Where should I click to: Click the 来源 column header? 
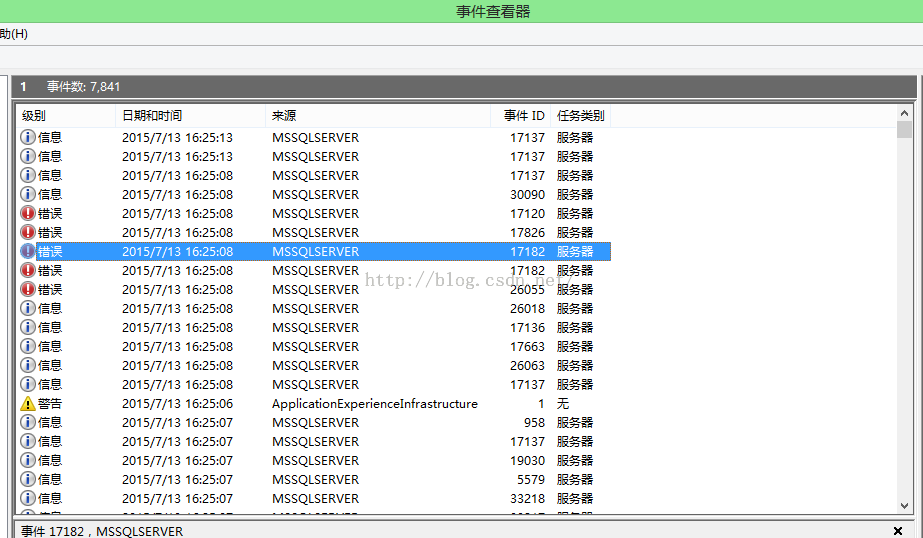click(x=378, y=116)
